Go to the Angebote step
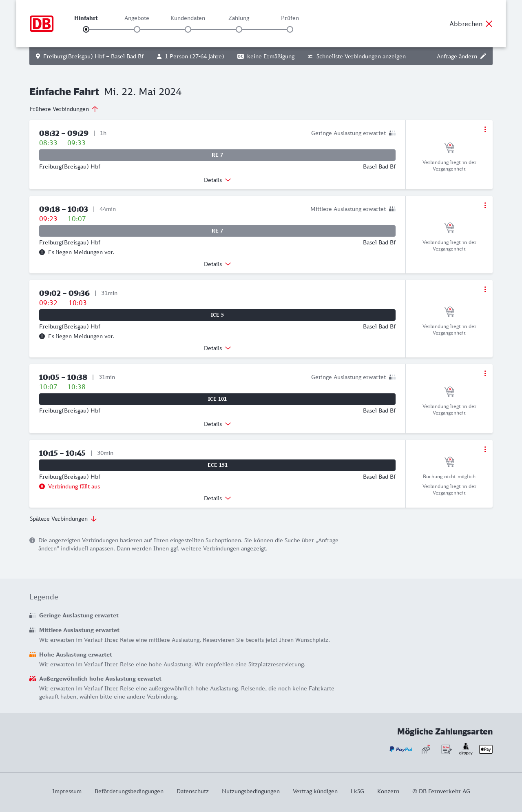Viewport: 522px width, 812px height. coord(137,29)
